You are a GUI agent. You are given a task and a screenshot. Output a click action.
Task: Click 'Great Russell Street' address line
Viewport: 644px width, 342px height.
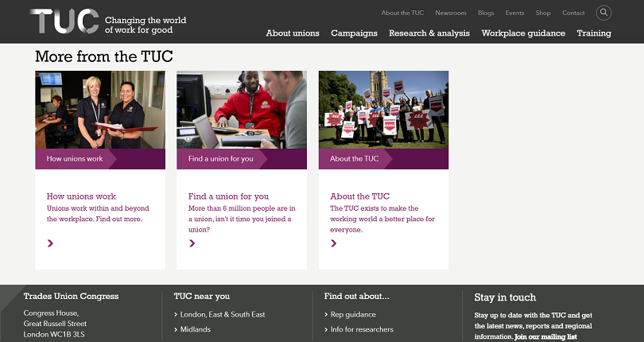pos(55,324)
